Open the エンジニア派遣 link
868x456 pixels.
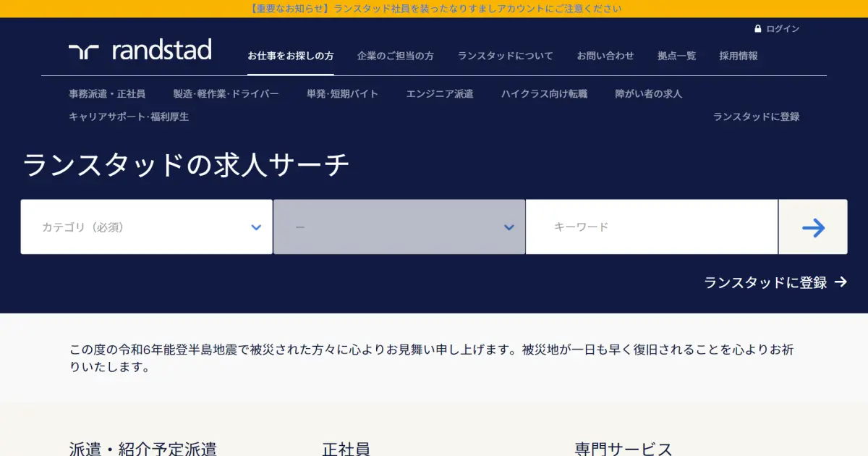pyautogui.click(x=439, y=94)
